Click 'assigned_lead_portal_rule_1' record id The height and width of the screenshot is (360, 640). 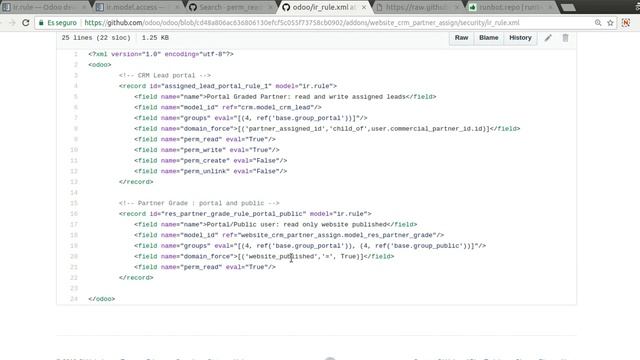pyautogui.click(x=217, y=86)
